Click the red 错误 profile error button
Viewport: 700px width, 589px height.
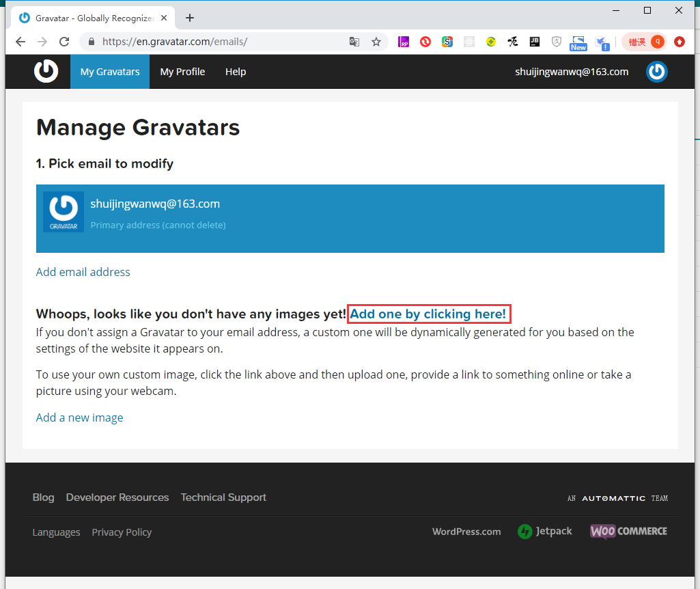(644, 42)
